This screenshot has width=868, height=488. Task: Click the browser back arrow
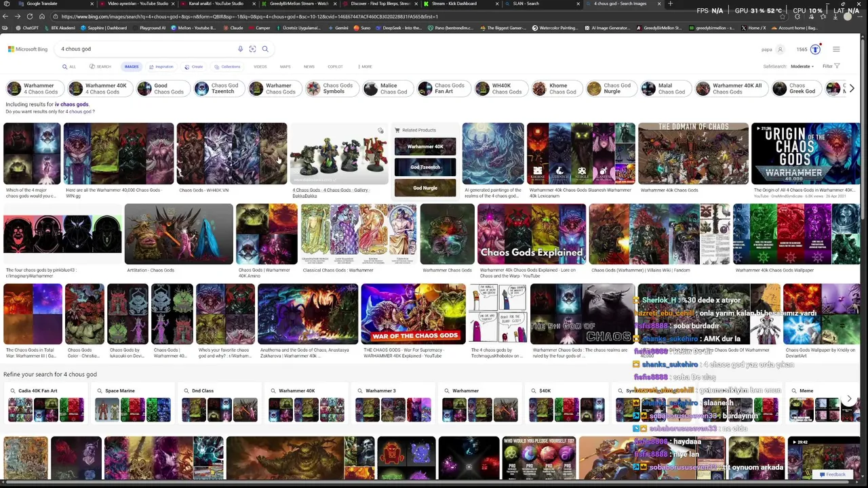coord(6,16)
